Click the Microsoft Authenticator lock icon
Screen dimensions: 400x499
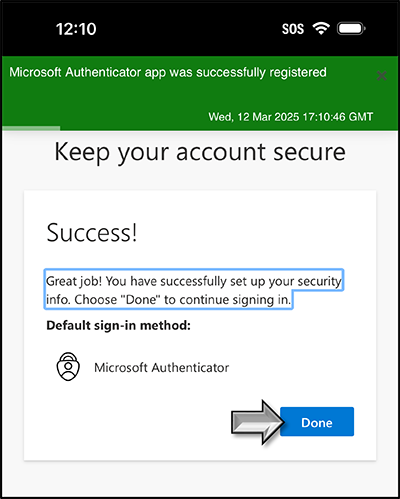click(68, 367)
